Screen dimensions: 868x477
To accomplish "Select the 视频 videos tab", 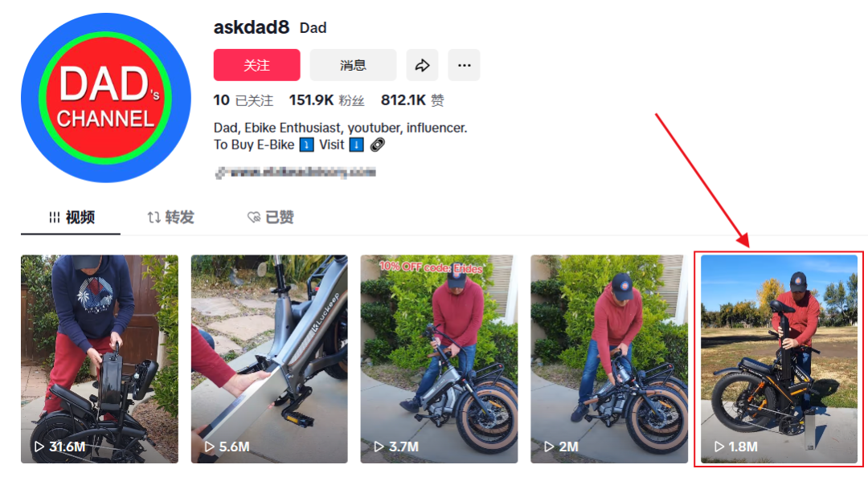I will (x=71, y=218).
